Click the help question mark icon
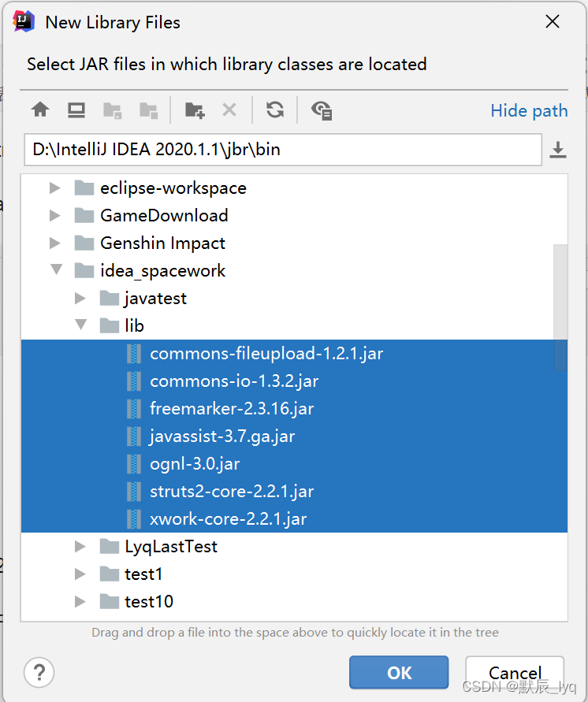Image resolution: width=588 pixels, height=702 pixels. click(x=39, y=673)
